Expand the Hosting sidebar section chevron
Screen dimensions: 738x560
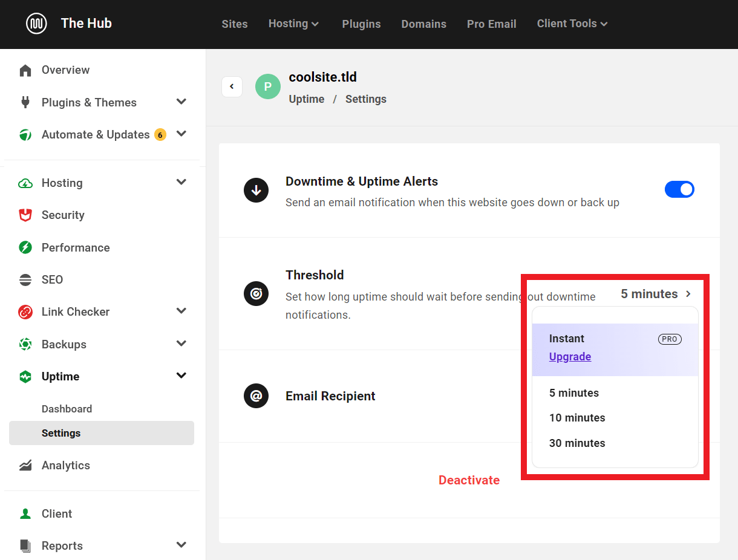(181, 182)
